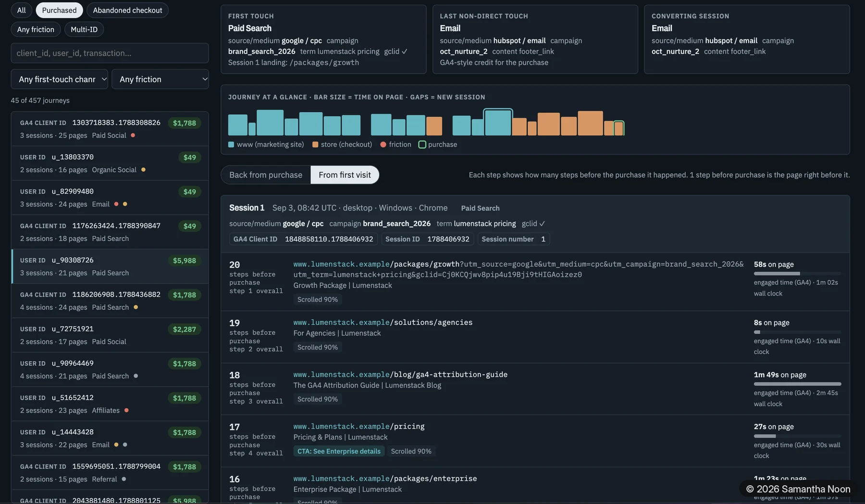
Task: Open journey for user u_13803370
Action: pos(110,163)
